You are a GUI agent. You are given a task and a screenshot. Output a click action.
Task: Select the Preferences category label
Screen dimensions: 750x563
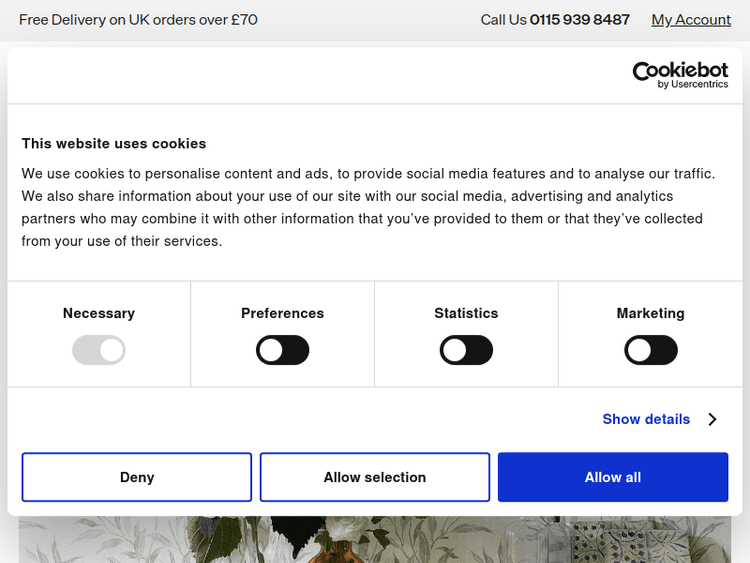[283, 313]
